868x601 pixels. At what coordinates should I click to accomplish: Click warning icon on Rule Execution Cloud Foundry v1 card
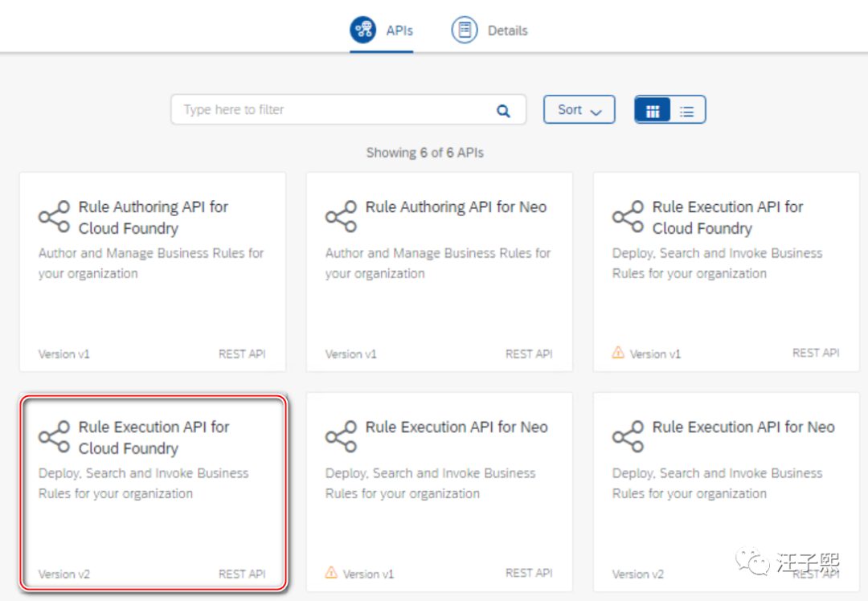(x=618, y=352)
